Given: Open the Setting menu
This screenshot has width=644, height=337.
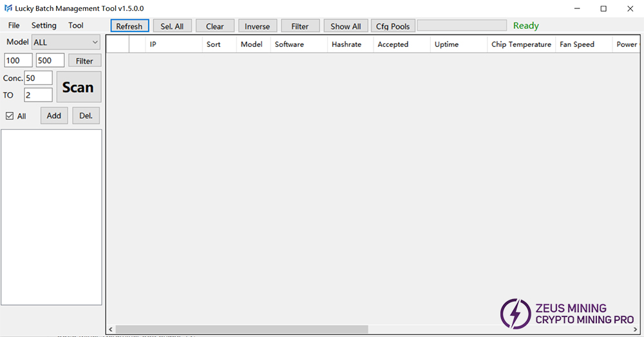Looking at the screenshot, I should pyautogui.click(x=44, y=26).
